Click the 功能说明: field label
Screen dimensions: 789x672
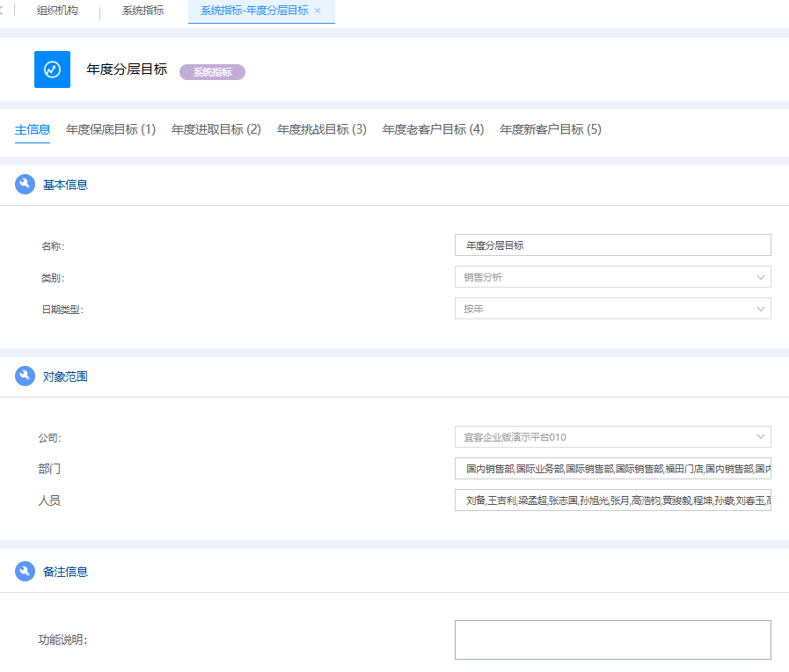click(x=63, y=639)
